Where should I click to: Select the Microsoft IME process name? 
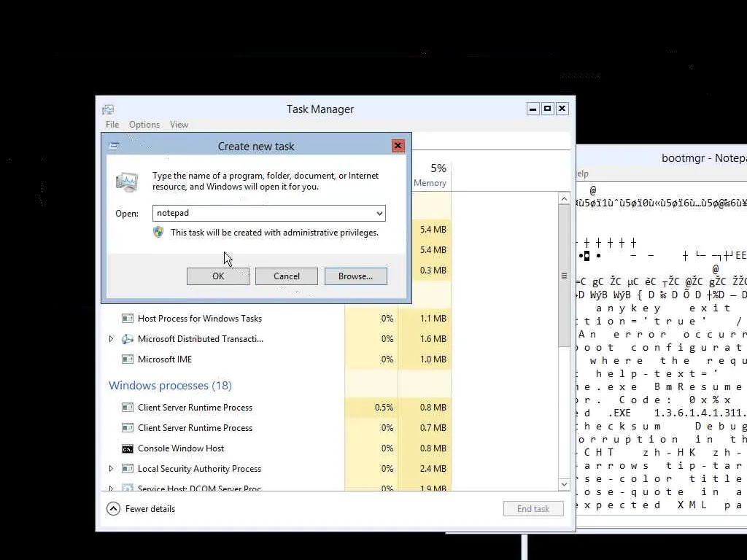(165, 359)
